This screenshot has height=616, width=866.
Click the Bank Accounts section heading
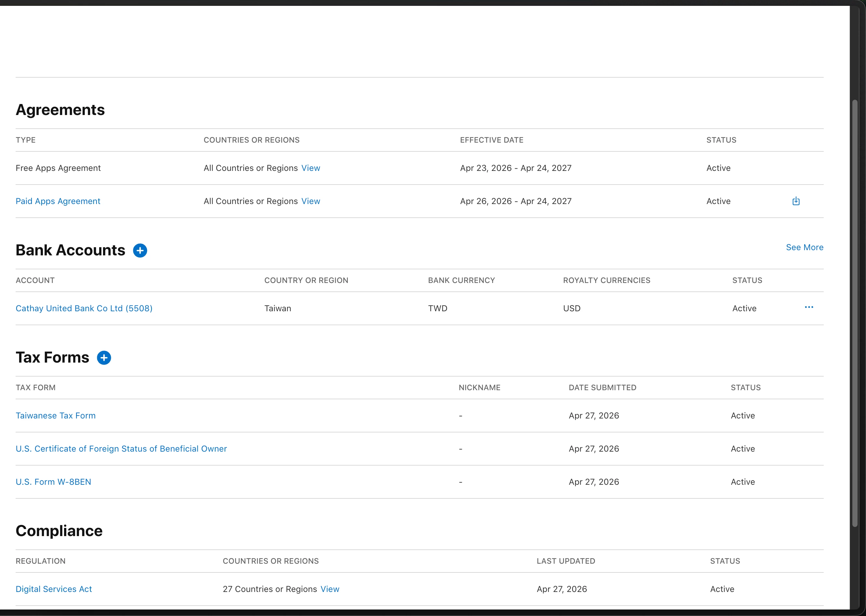[70, 250]
